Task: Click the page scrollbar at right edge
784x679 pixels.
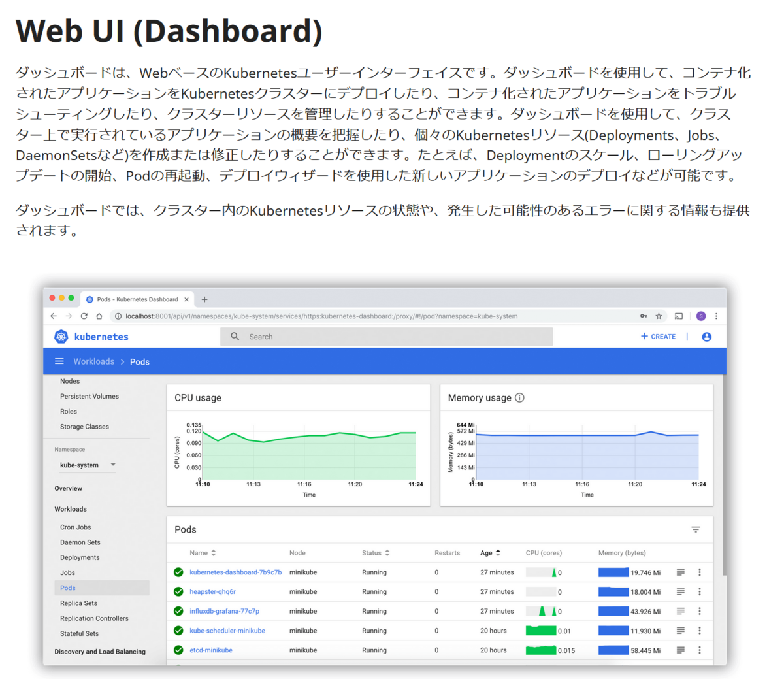Action: pos(724,474)
